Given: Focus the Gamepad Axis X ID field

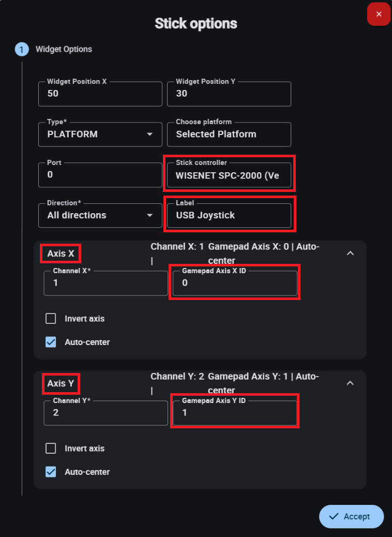Looking at the screenshot, I should tap(235, 284).
